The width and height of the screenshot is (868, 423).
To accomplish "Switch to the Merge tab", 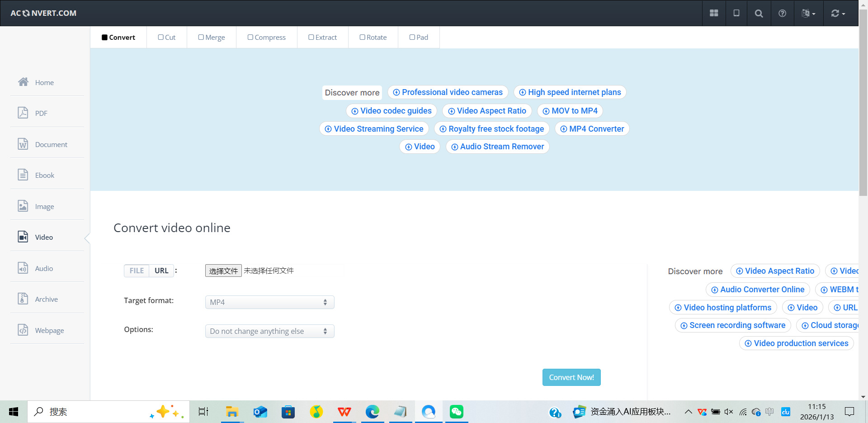I will pyautogui.click(x=212, y=37).
